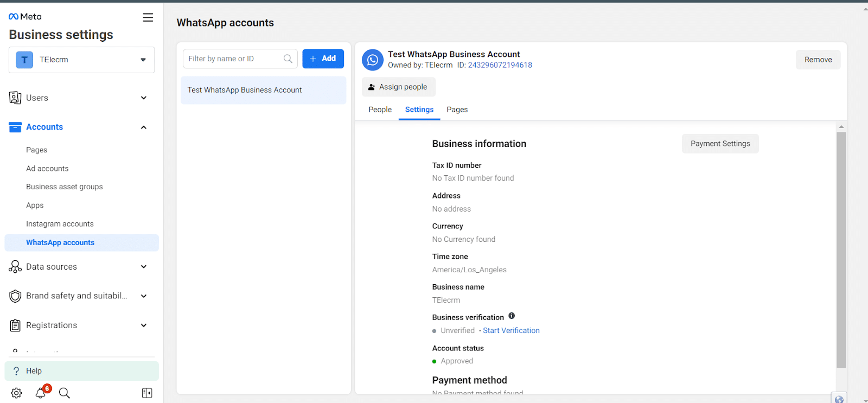Open Apps in the sidebar
The width and height of the screenshot is (868, 403).
[35, 205]
